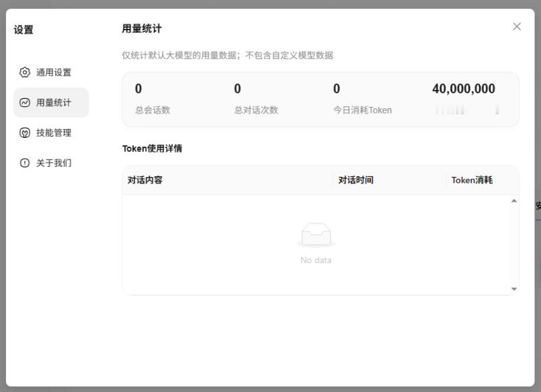Screen dimensions: 541x392
Task: Open 技能管理 settings page
Action: point(51,132)
